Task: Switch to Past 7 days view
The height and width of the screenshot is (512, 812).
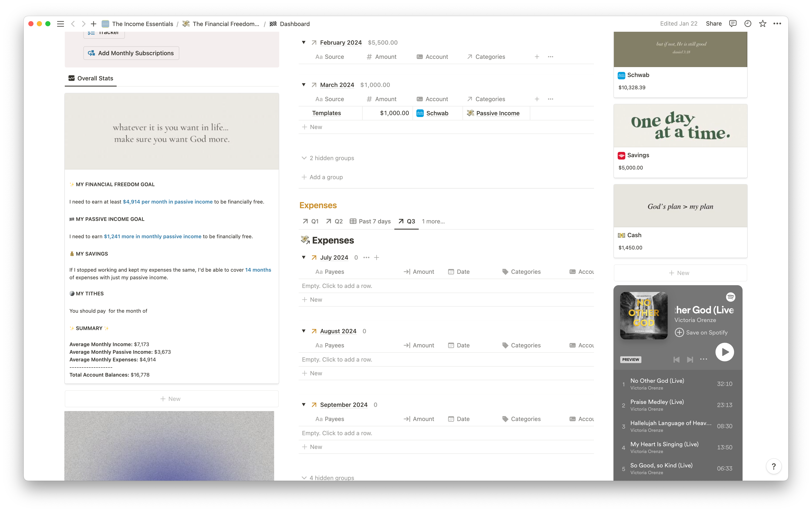Action: [370, 222]
